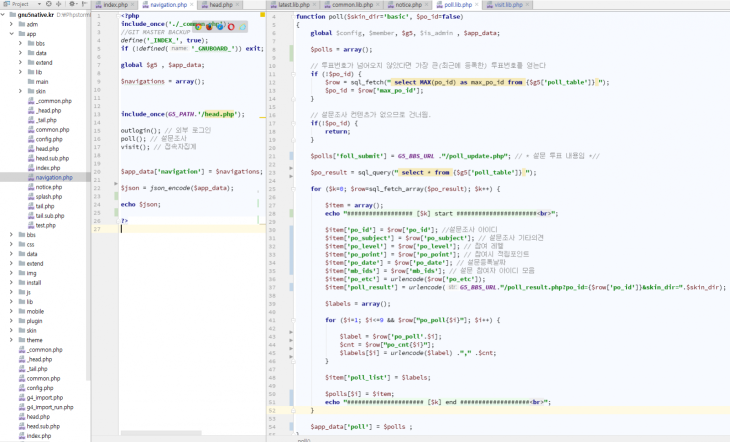Open splash.php in the project tree

[47, 196]
